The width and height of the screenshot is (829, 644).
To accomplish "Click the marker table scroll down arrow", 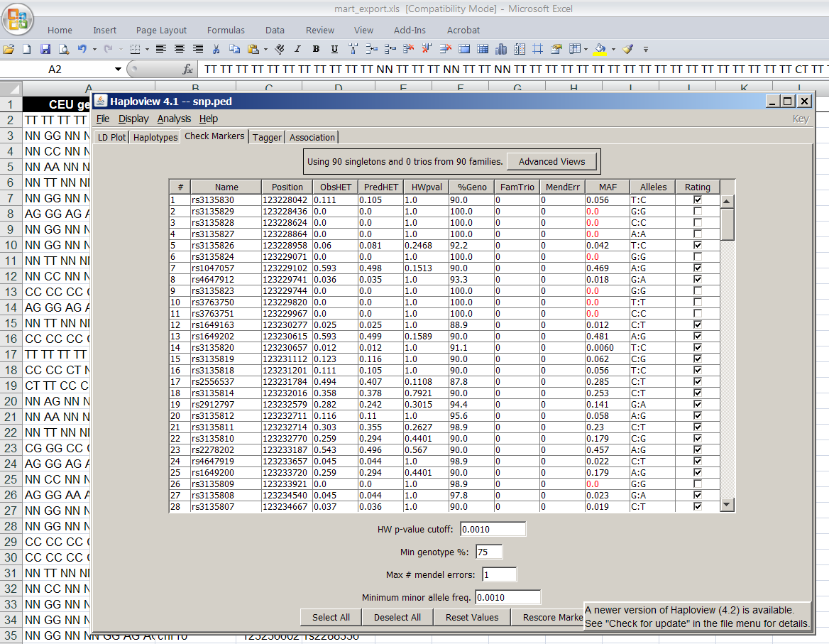I will 728,505.
